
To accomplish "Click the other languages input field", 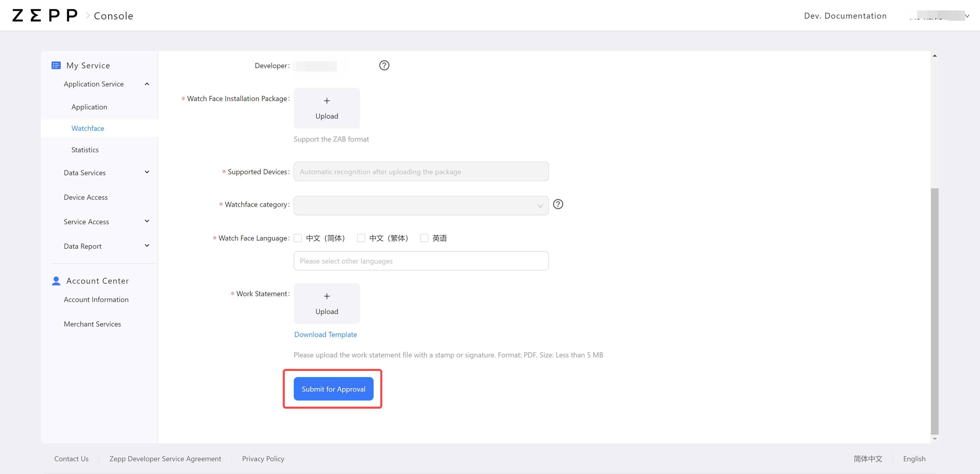I will (x=421, y=261).
